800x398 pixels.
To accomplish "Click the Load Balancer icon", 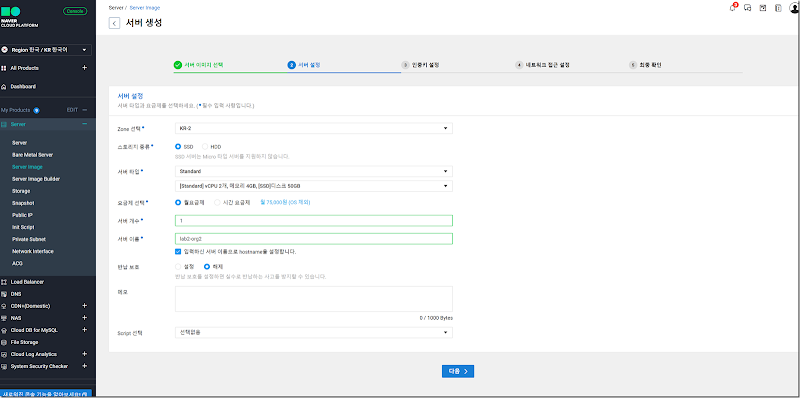I will point(4,282).
